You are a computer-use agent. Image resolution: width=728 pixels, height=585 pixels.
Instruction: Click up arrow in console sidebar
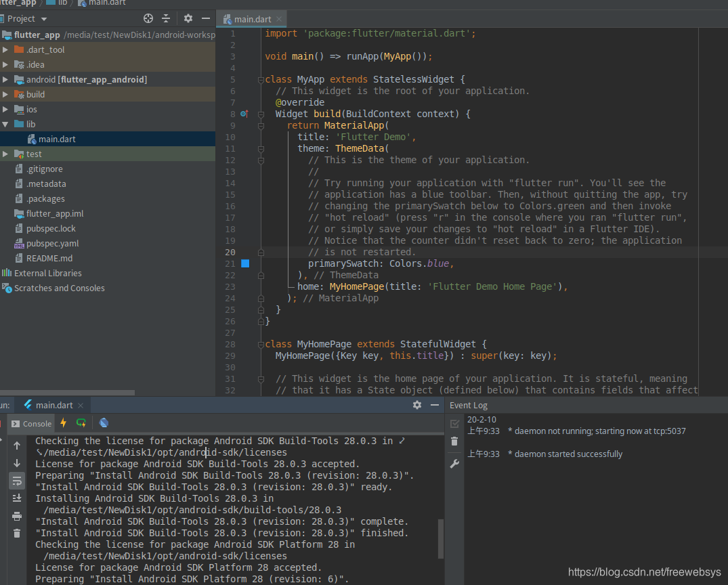tap(17, 446)
